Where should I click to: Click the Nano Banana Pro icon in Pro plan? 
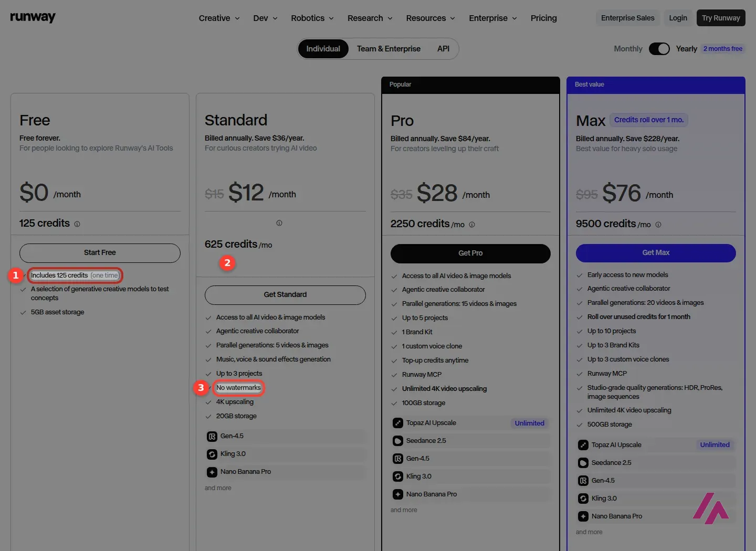tap(398, 494)
